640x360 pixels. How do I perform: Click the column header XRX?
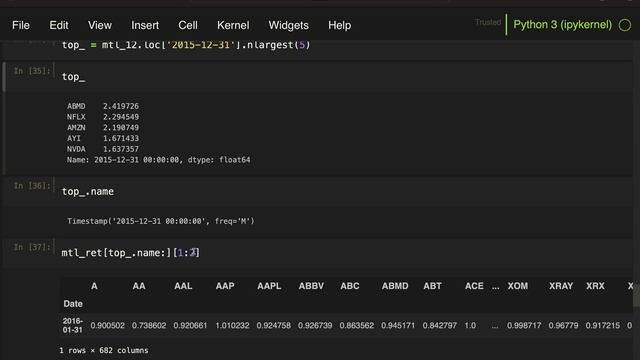point(595,286)
